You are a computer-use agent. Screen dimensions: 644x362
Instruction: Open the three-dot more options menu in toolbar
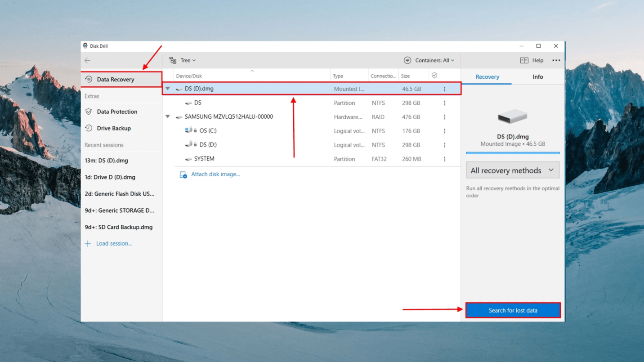pyautogui.click(x=556, y=60)
